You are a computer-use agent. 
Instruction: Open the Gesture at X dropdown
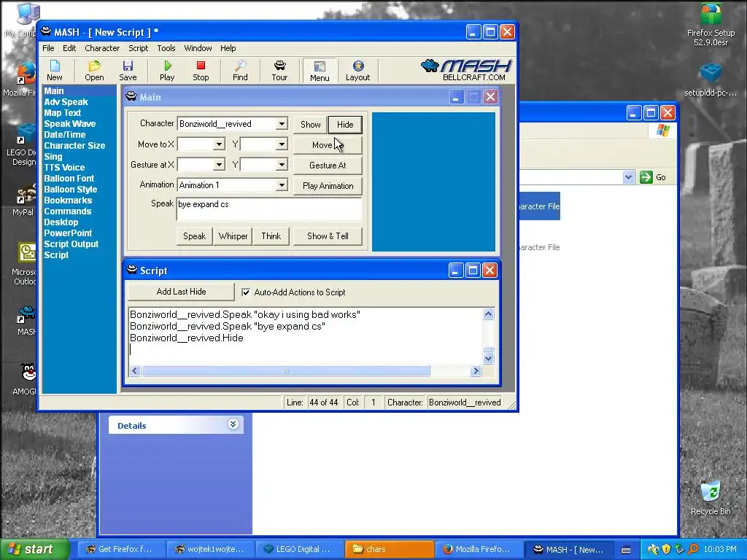tap(219, 165)
